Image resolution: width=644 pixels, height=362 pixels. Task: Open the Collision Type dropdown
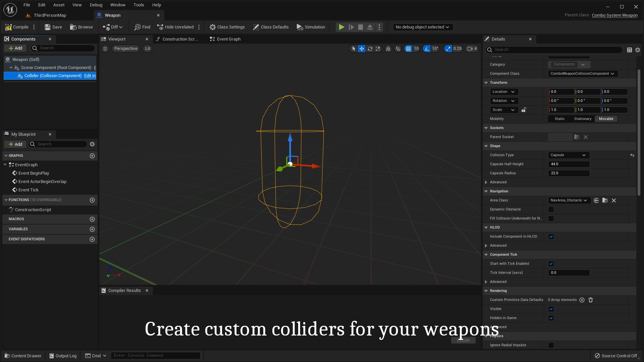point(568,155)
